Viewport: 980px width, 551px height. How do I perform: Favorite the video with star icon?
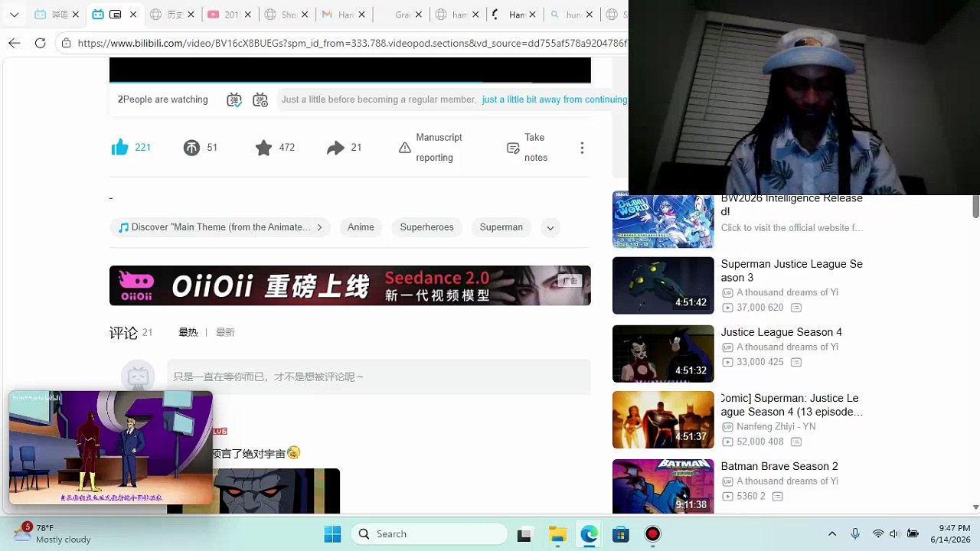point(263,148)
